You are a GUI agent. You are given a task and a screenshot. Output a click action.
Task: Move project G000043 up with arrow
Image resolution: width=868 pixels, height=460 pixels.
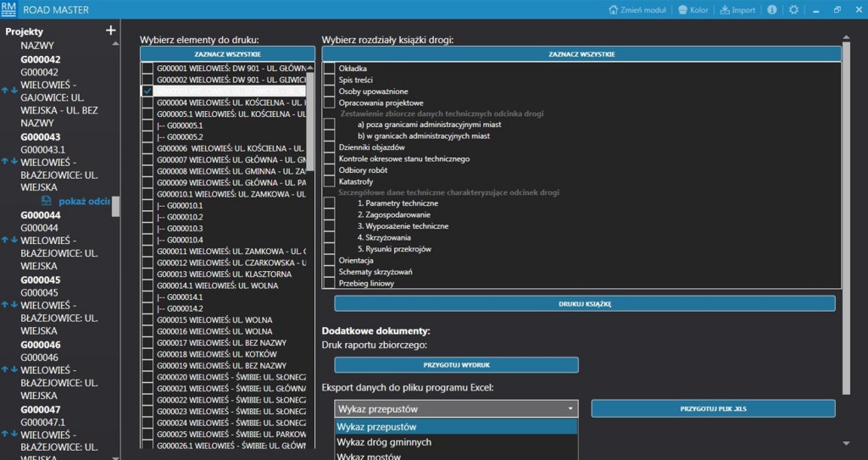pyautogui.click(x=5, y=162)
